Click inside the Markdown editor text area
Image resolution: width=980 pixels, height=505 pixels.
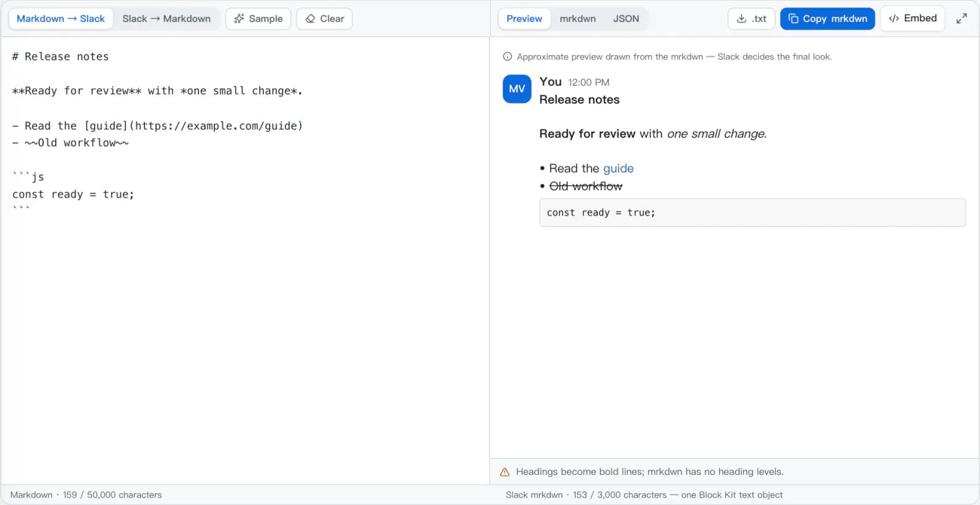(x=245, y=260)
